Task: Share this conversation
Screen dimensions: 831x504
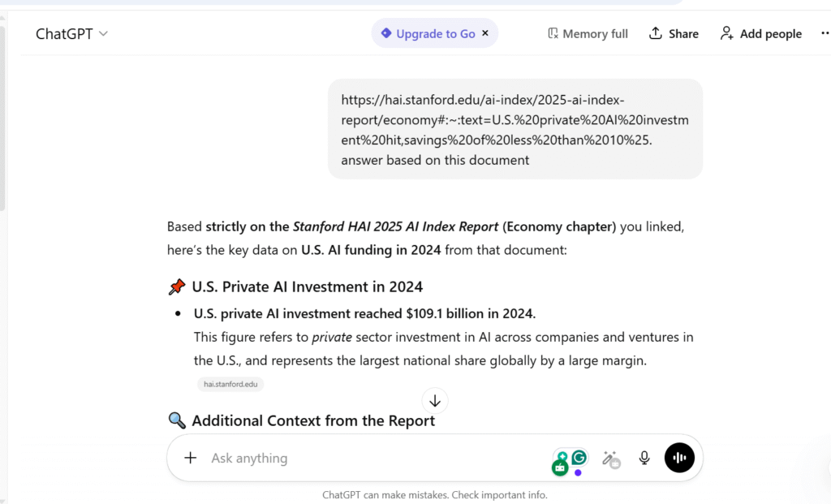Action: point(674,34)
